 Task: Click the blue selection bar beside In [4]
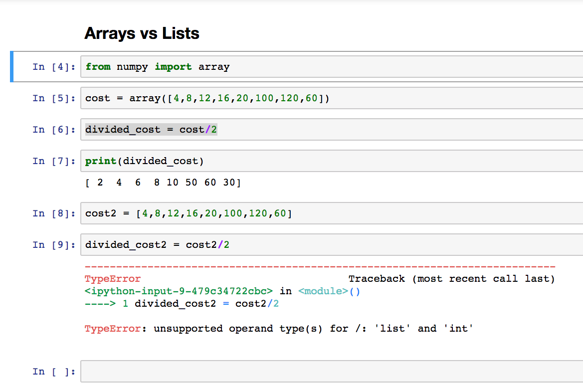pos(12,66)
